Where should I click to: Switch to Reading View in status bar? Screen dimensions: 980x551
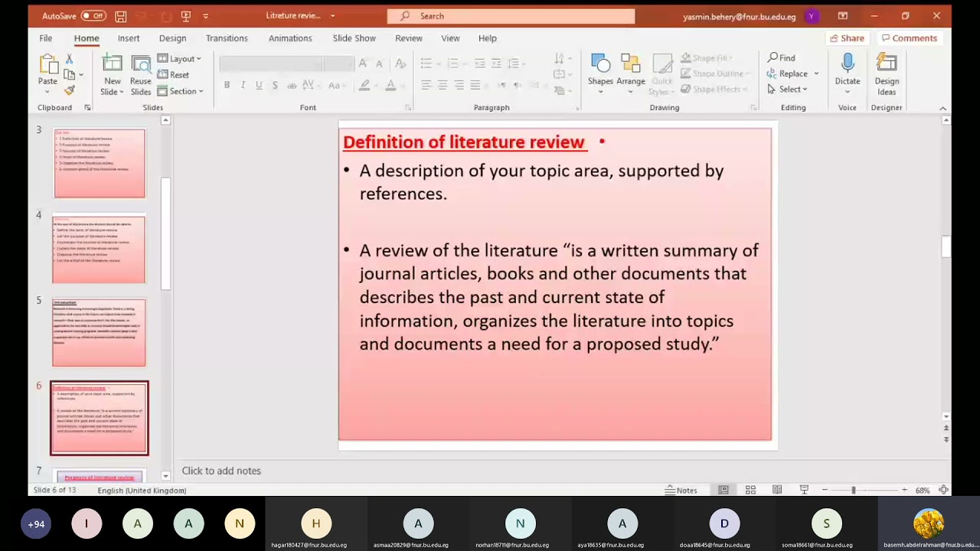(777, 490)
